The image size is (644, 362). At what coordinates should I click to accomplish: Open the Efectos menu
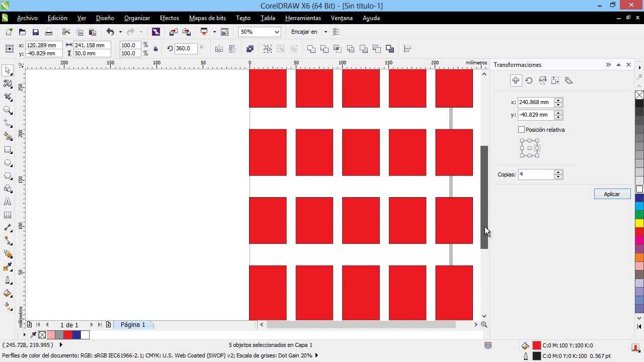click(x=170, y=18)
